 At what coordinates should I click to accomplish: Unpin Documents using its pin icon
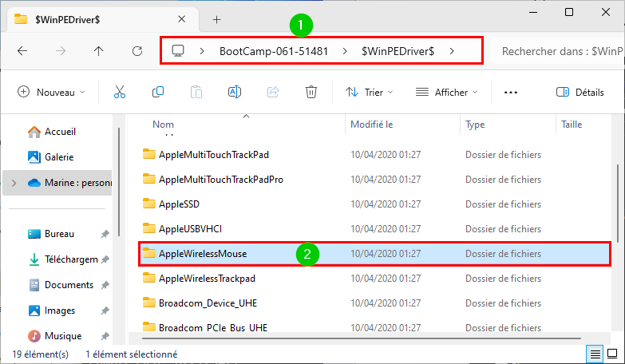105,285
